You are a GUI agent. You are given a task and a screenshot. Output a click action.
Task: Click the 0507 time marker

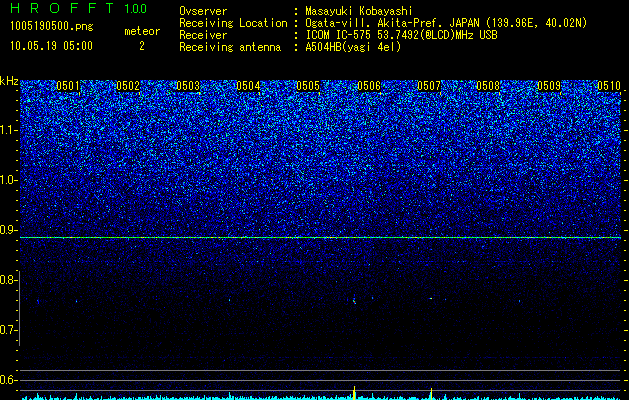429,86
